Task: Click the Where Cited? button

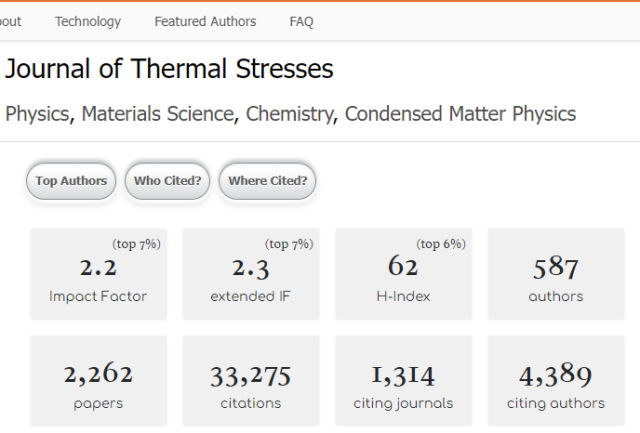Action: tap(267, 181)
